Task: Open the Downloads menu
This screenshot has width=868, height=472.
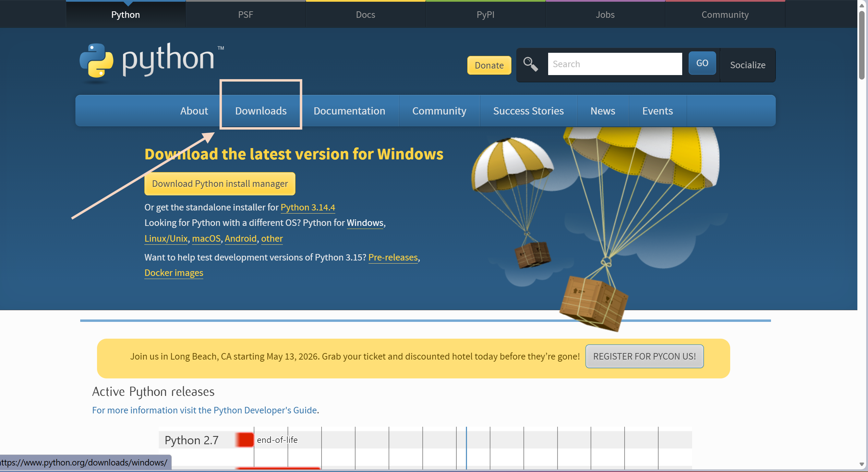Action: coord(261,111)
